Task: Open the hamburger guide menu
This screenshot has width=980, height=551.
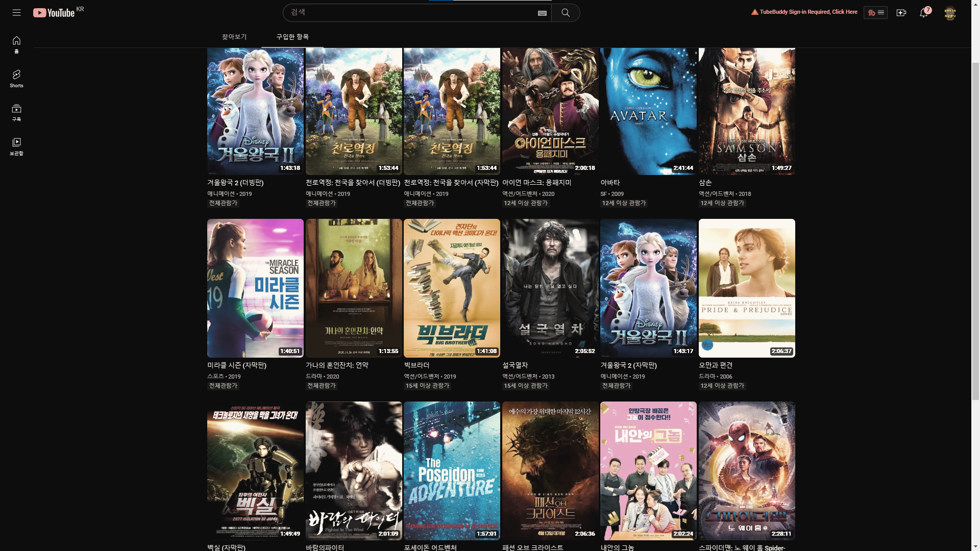Action: (16, 12)
